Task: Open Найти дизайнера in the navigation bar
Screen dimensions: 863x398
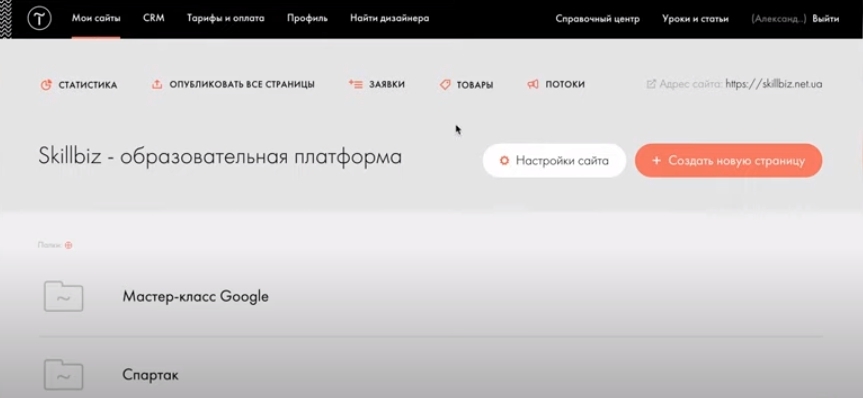Action: tap(390, 18)
